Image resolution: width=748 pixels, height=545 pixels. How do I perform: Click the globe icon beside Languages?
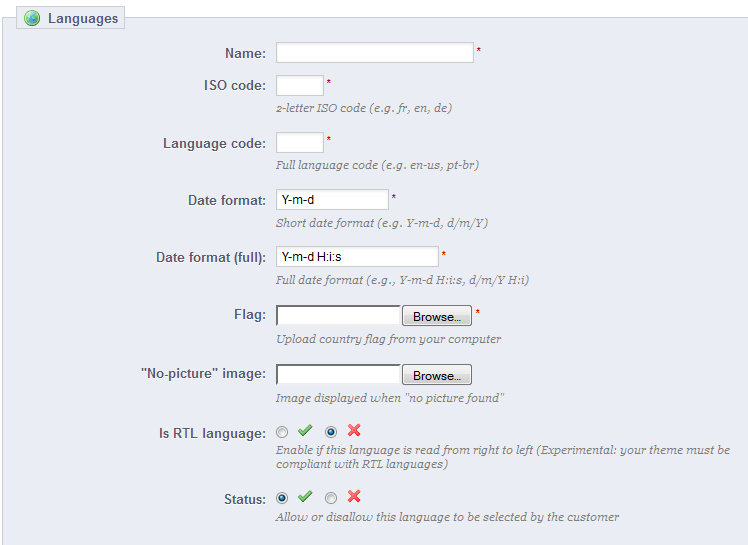tap(32, 18)
